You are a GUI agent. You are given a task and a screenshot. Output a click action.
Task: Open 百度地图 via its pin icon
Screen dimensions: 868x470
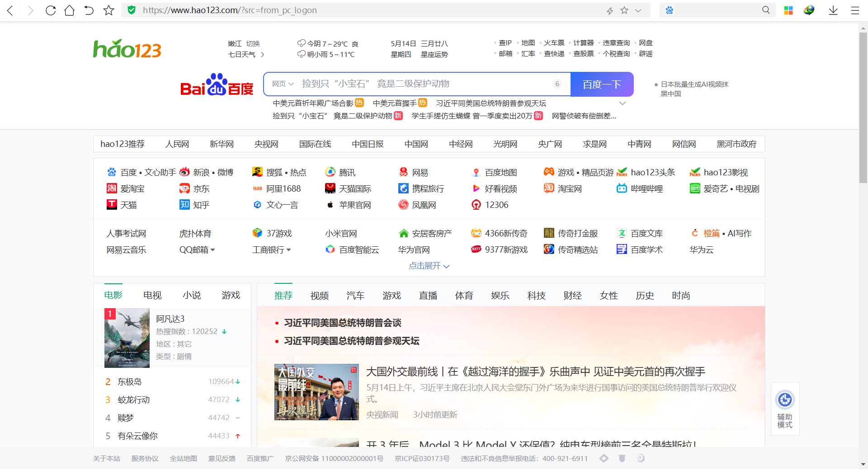(x=476, y=172)
